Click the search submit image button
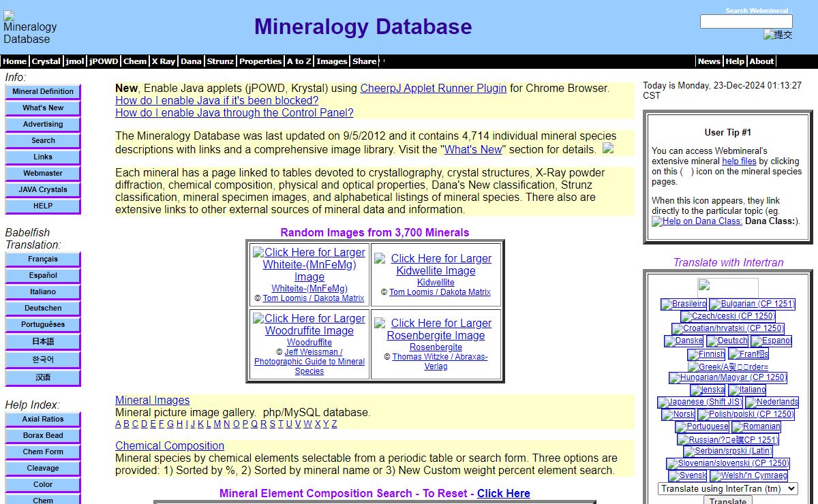Viewport: 818px width, 504px height. tap(778, 35)
